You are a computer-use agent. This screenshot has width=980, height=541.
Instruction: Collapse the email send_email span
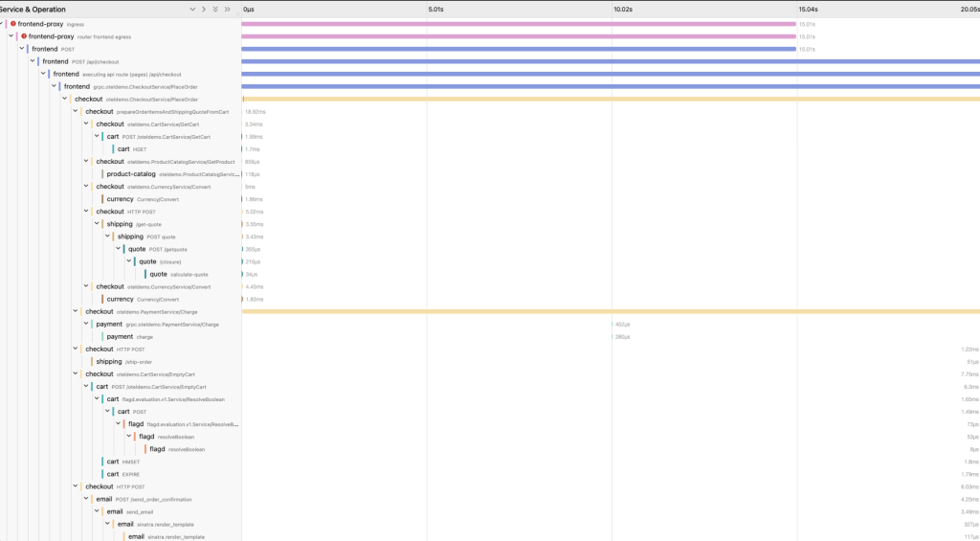(97, 511)
